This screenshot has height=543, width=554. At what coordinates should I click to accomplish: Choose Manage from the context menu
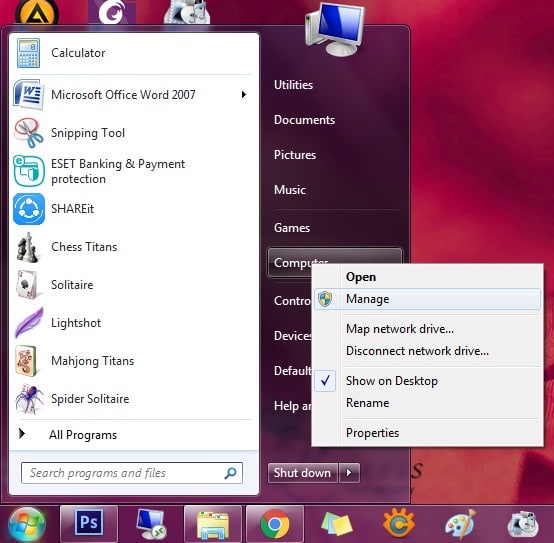[x=427, y=299]
